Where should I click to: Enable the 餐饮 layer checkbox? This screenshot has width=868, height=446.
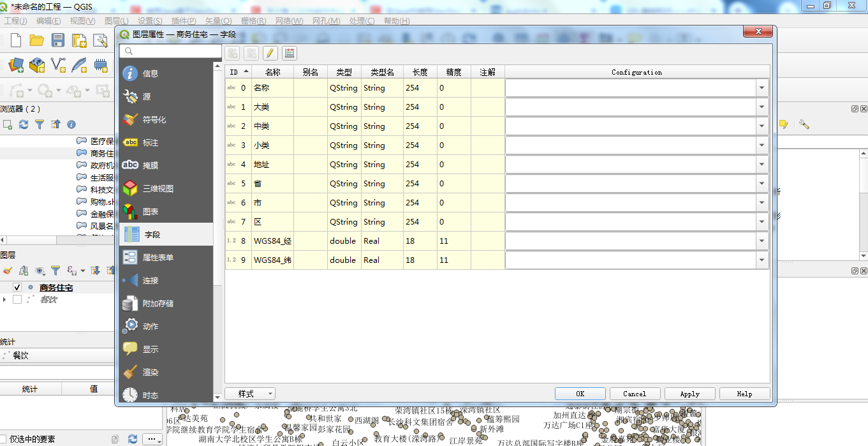(17, 299)
